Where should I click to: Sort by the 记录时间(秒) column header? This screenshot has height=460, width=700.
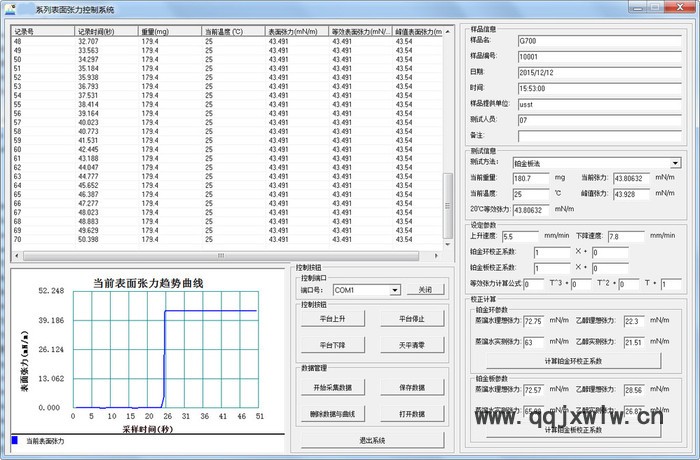[106, 31]
